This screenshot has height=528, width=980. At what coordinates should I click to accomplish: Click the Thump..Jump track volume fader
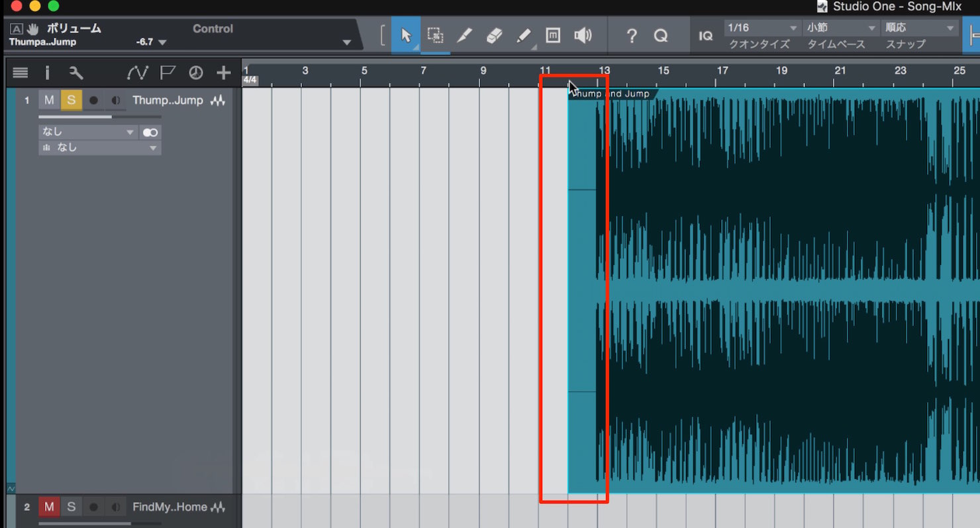pos(100,117)
